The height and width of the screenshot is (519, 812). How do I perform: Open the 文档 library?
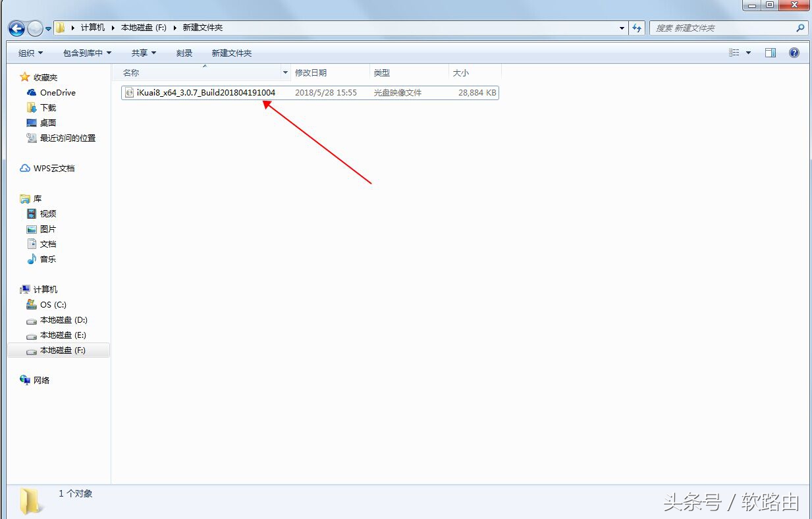(x=48, y=244)
